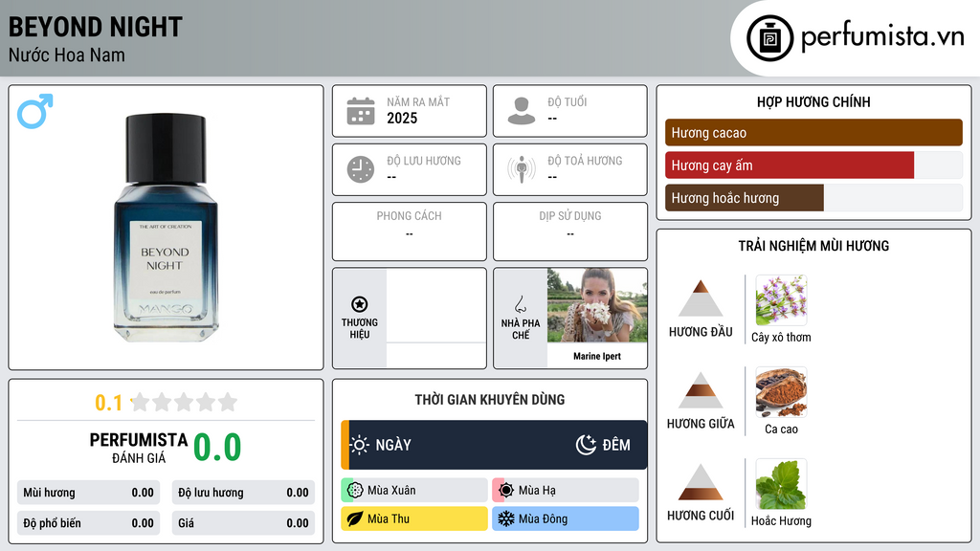Click the Độ phổ biến score row
This screenshot has height=551, width=980.
pyautogui.click(x=88, y=523)
